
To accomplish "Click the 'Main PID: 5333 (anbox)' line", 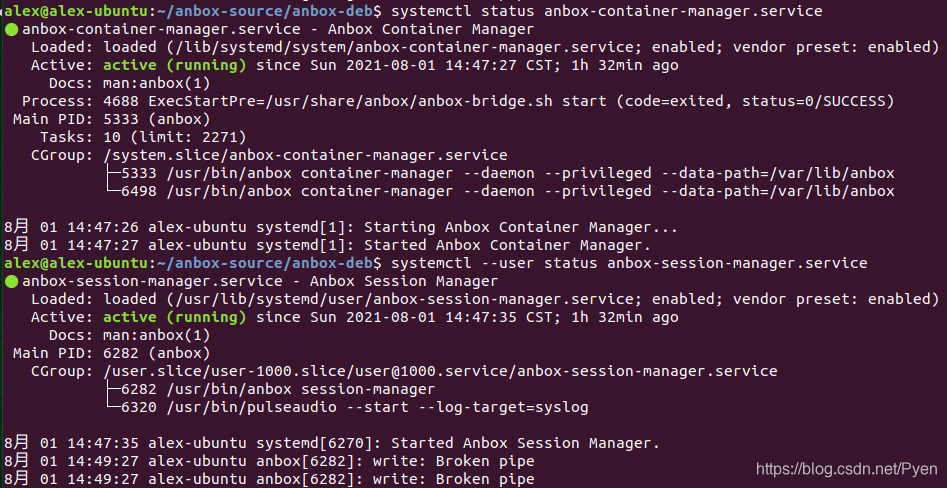I will [x=112, y=120].
